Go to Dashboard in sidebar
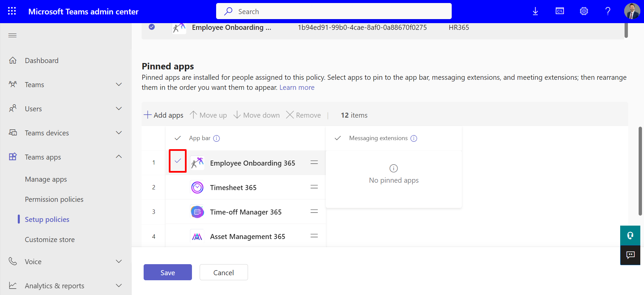644x295 pixels. coord(42,60)
